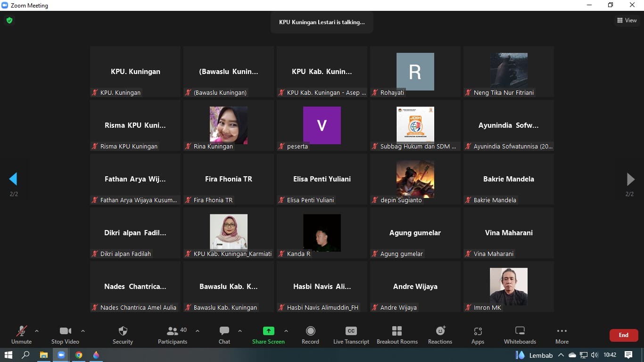This screenshot has width=644, height=362.
Task: Expand the arrow next to Share Screen
Action: [286, 331]
